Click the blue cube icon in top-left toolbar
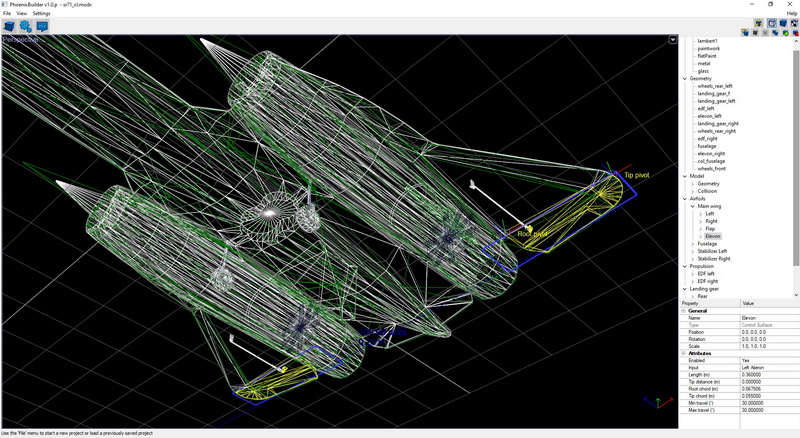This screenshot has height=438, width=800. point(9,26)
